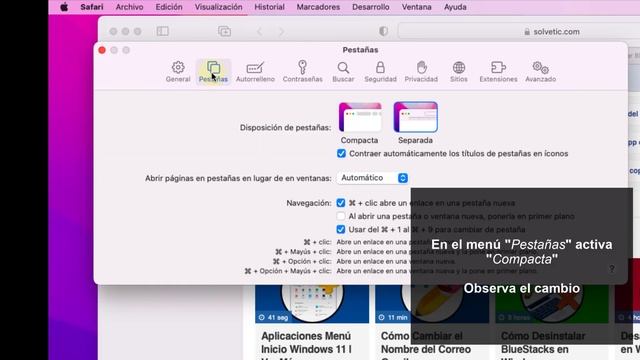Toggle Contraer automáticamente los títulos checkbox
640x360 pixels.
click(x=341, y=153)
